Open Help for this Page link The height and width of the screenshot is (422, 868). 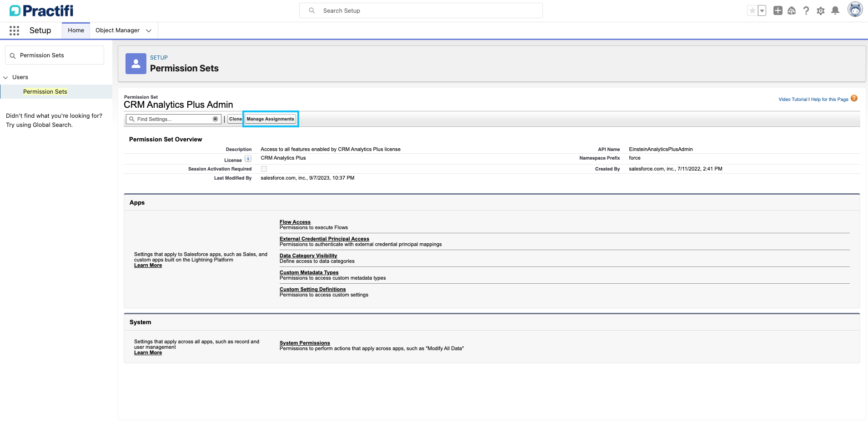pos(829,99)
